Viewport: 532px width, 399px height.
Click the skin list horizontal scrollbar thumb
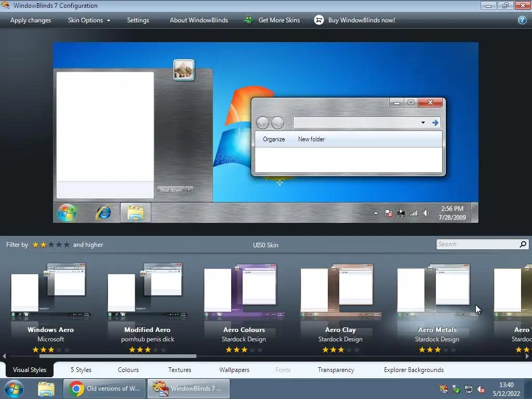pyautogui.click(x=118, y=356)
